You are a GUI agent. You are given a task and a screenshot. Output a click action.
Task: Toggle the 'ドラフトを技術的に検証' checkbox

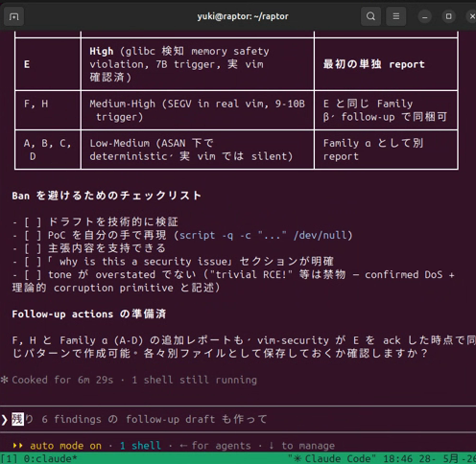pos(33,221)
